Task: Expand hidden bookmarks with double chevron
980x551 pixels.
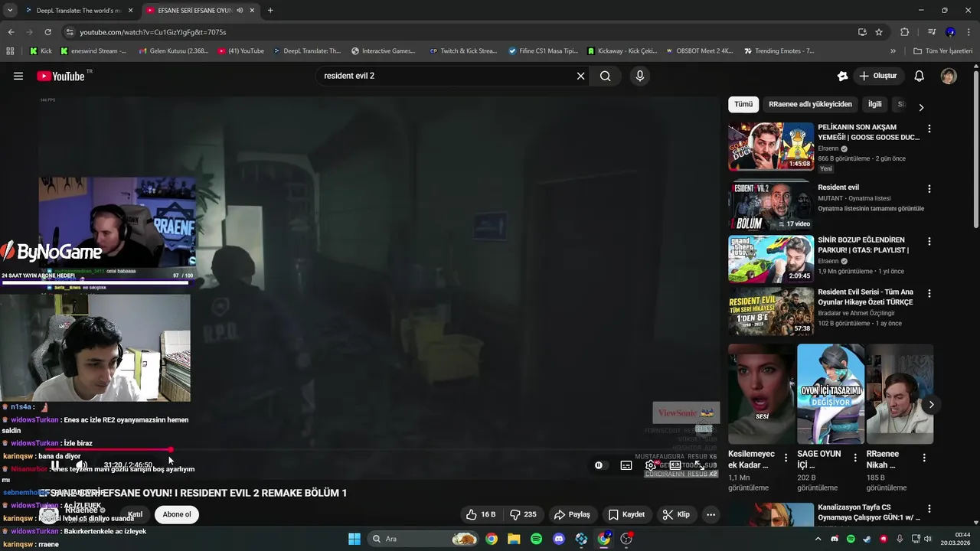Action: coord(893,51)
